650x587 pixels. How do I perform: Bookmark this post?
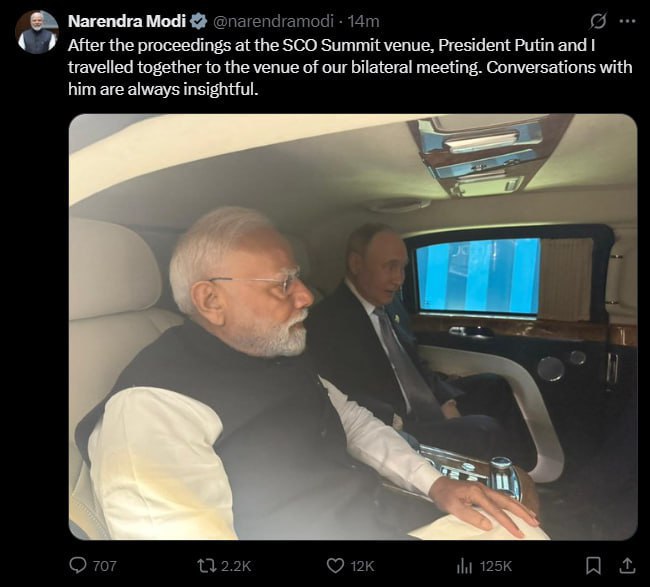click(x=593, y=565)
